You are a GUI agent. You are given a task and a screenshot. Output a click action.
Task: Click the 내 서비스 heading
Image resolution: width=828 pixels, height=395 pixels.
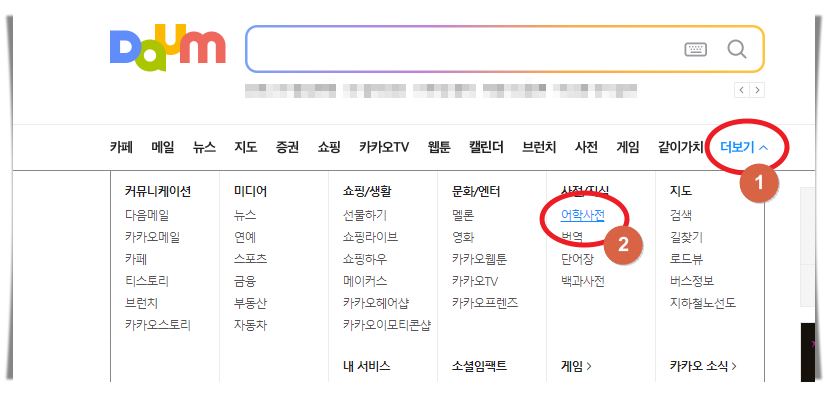coord(366,365)
